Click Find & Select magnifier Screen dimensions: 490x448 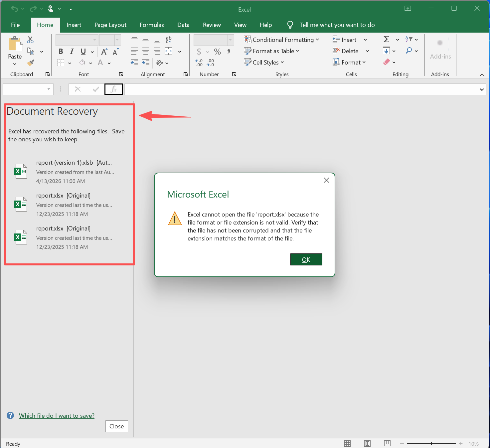(x=409, y=51)
